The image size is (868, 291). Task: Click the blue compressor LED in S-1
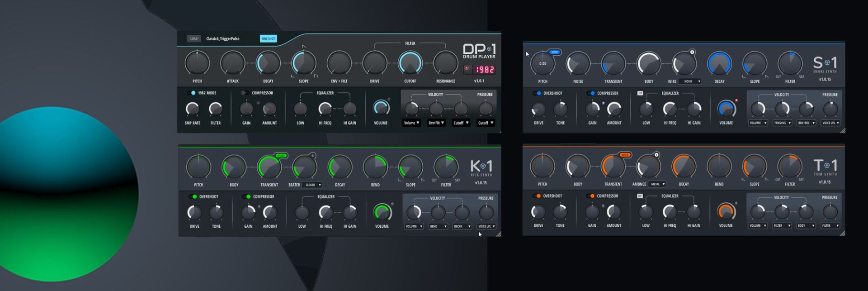click(603, 103)
